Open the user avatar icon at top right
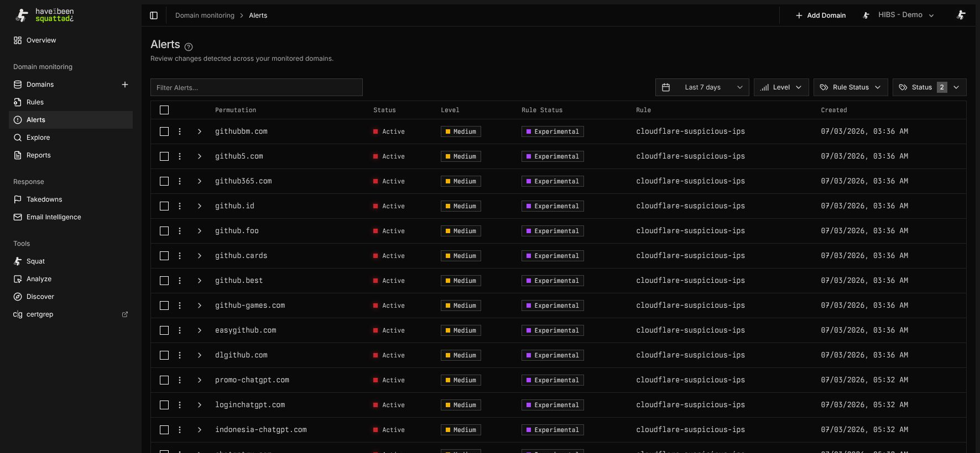Screen dimensions: 980x453 point(961,15)
